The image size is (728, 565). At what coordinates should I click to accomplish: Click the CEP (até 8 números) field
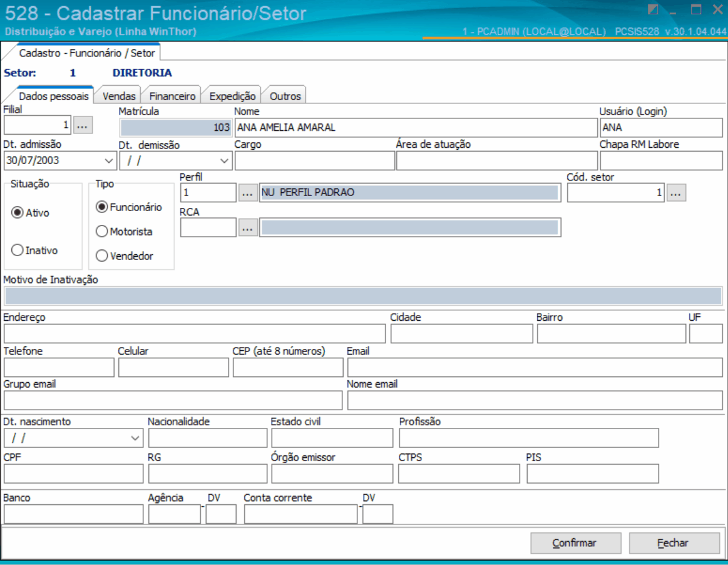(x=288, y=368)
